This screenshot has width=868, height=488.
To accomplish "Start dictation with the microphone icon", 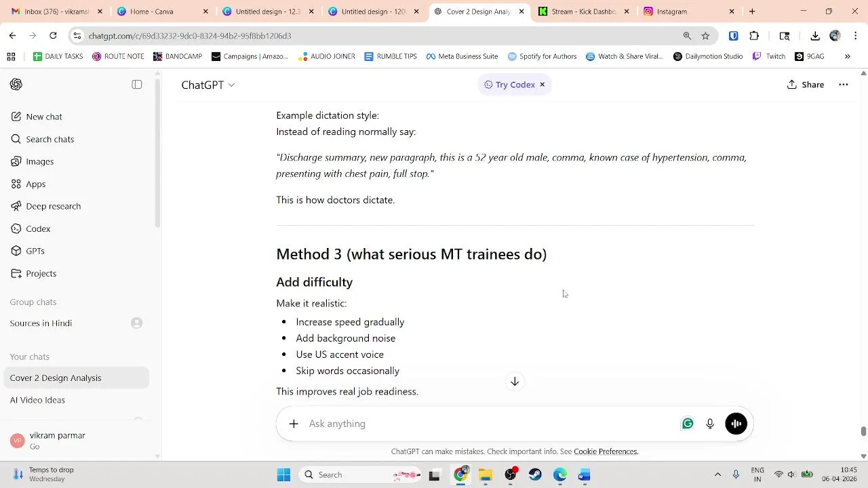I will click(710, 424).
